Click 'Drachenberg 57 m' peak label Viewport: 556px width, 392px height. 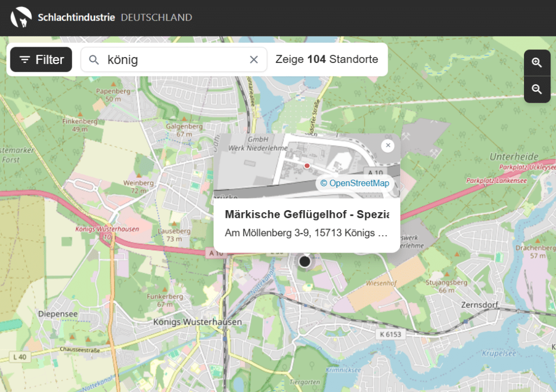[535, 251]
